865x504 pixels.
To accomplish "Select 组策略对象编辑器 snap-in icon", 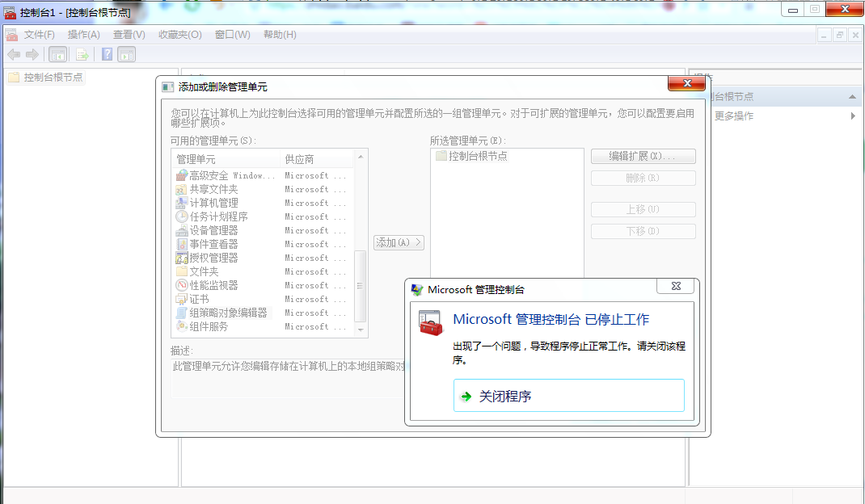I will coord(182,313).
